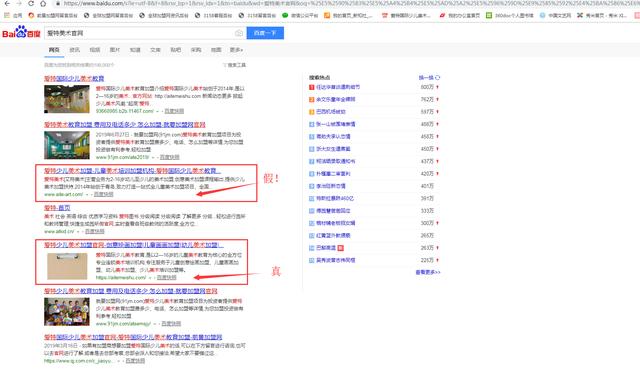This screenshot has height=370, width=640.
Task: Click the www.aite-art.com green URL
Action: pos(63,195)
